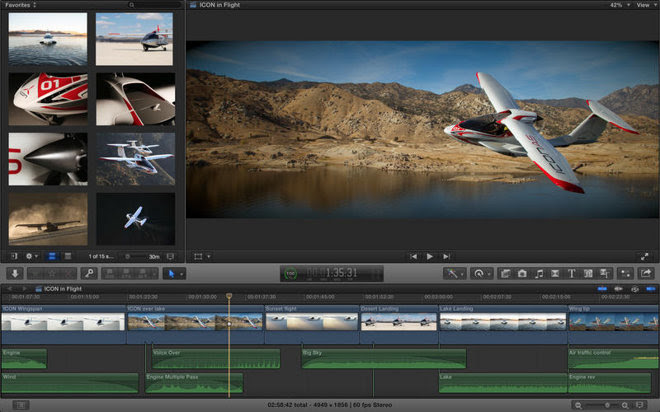Select the 01 fuselage close-up thumbnail

[x=48, y=99]
